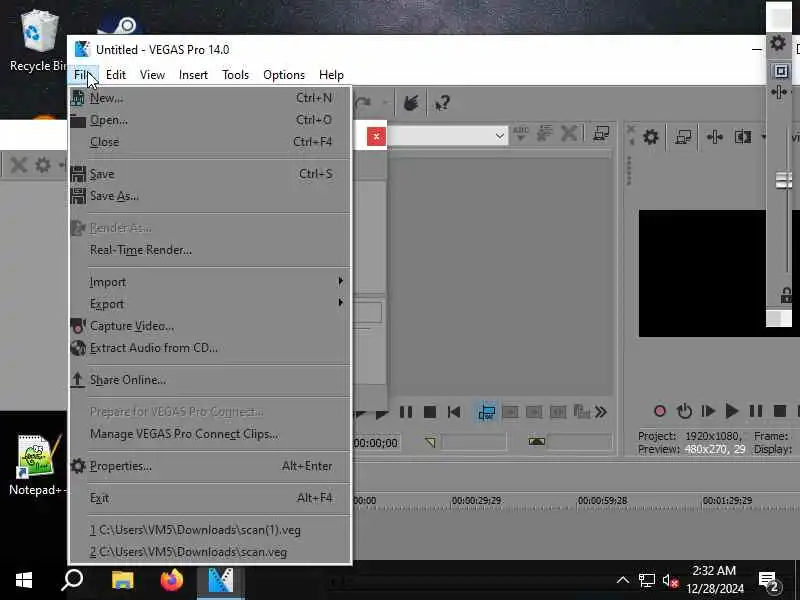Click the selection-length icon beside the field
This screenshot has width=800, height=600.
click(536, 442)
